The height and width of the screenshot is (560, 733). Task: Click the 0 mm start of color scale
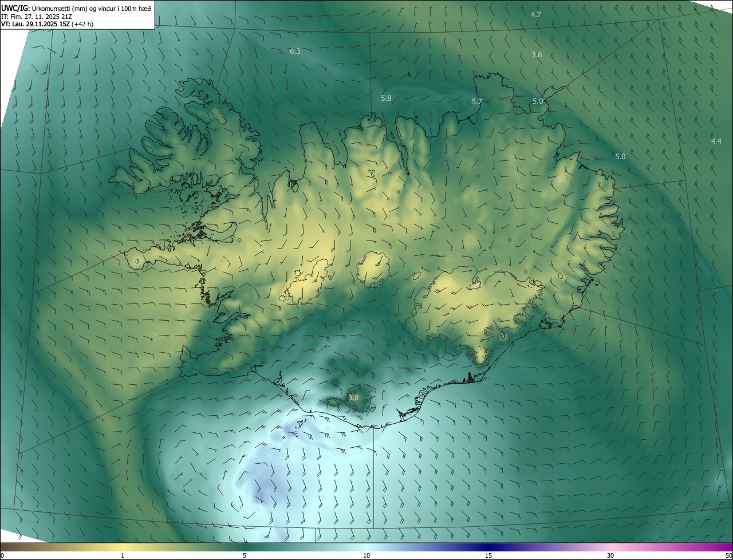2,555
